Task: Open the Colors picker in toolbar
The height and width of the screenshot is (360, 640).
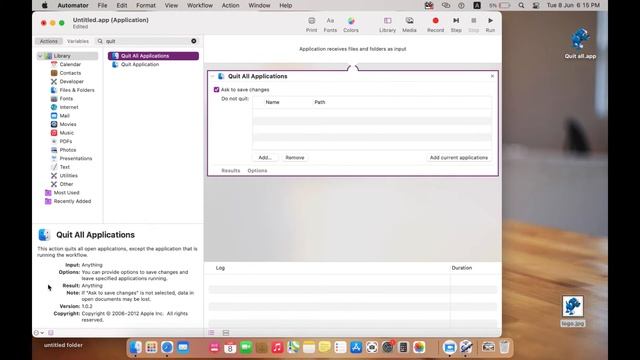Action: point(351,24)
